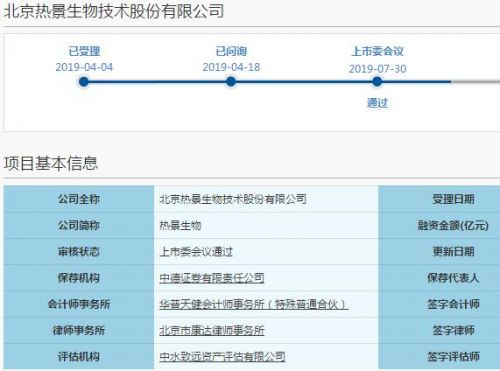This screenshot has width=500, height=371.
Task: Open the 华普天健会计师事务所 link
Action: click(x=254, y=304)
